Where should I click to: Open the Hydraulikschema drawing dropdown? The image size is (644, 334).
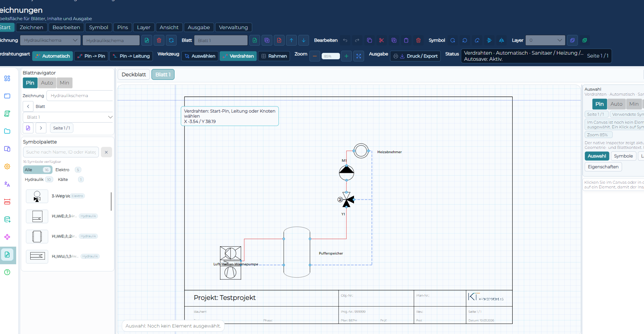coord(50,40)
